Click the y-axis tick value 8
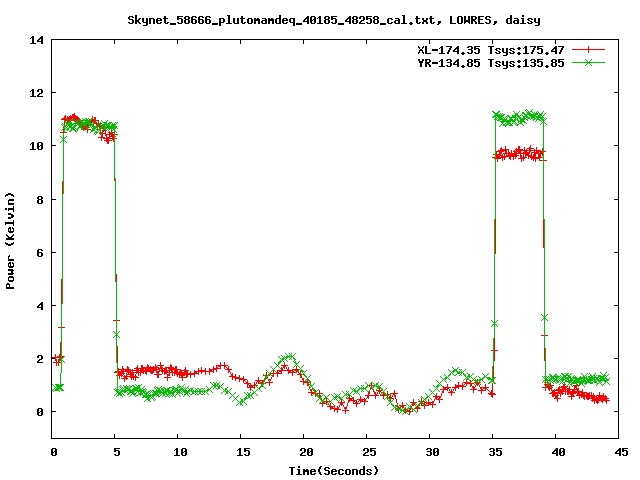Screen dimensions: 640x480 pos(40,200)
